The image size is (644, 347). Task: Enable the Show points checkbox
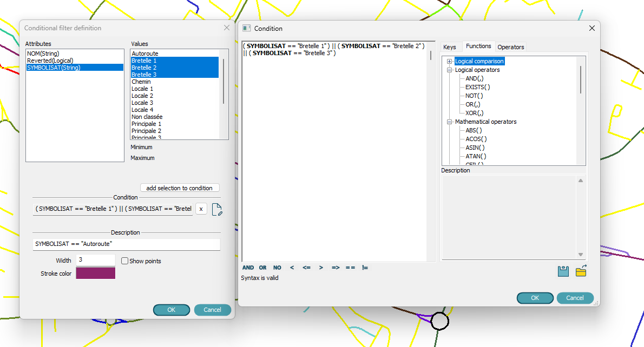point(125,261)
